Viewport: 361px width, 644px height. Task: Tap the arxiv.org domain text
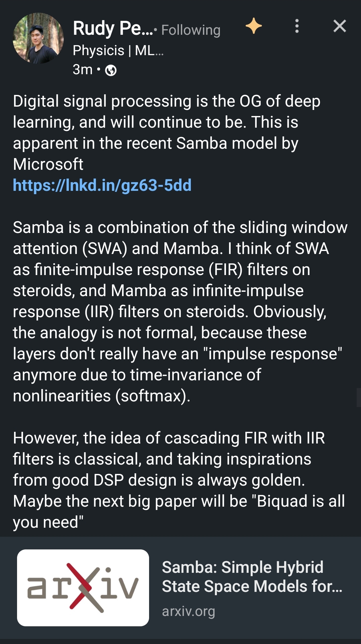coord(188,611)
